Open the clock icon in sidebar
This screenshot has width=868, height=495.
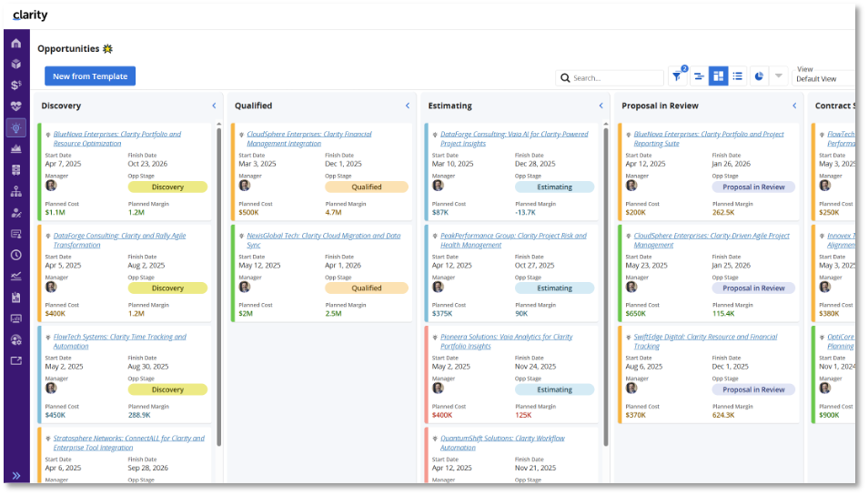click(x=15, y=255)
